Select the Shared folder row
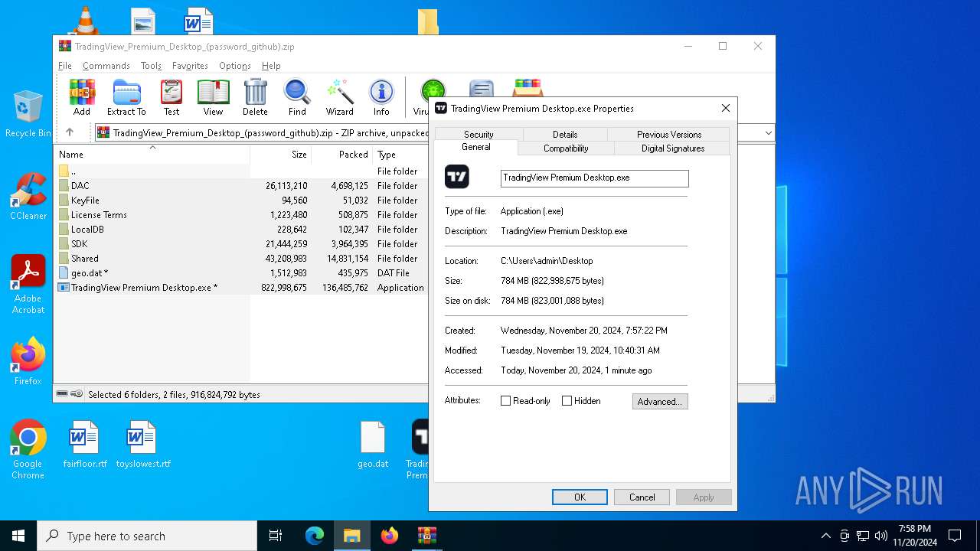 pyautogui.click(x=240, y=259)
